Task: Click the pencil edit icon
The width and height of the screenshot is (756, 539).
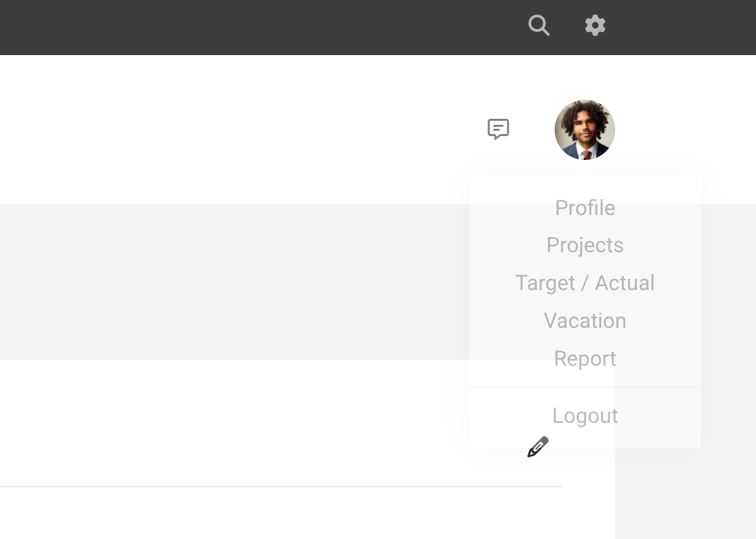Action: coord(538,447)
